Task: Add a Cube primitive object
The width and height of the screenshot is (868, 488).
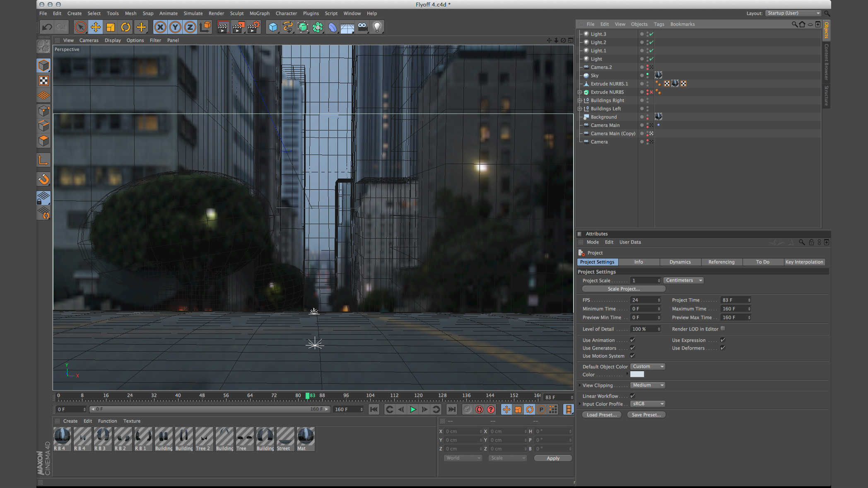Action: tap(272, 27)
